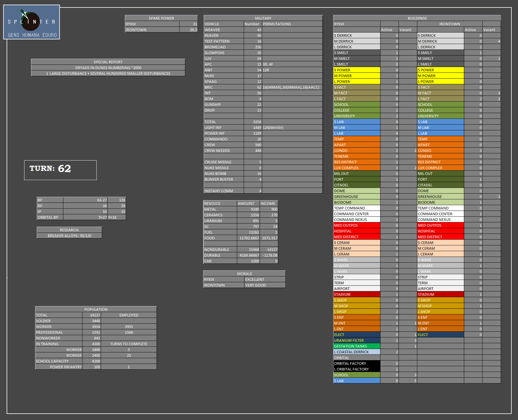Click the Splinter logo image
Image resolution: width=518 pixels, height=420 pixels.
coord(32,22)
